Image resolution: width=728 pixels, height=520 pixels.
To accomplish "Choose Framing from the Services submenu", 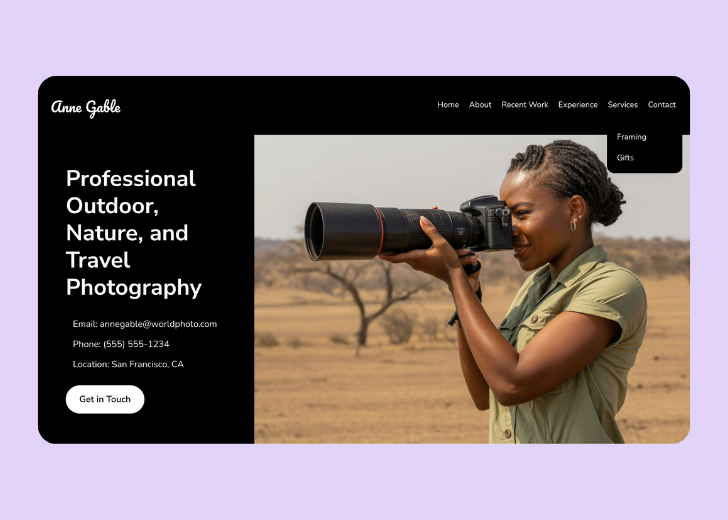I will point(631,137).
